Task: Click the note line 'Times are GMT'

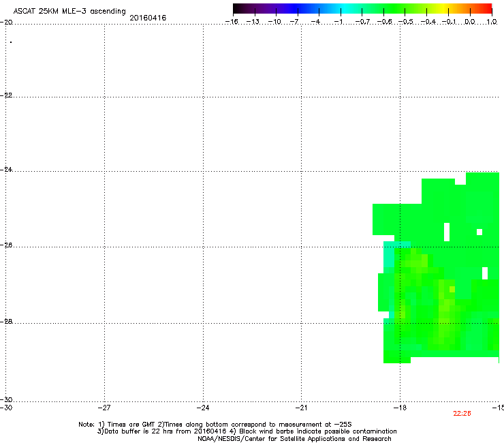Action: (x=215, y=425)
